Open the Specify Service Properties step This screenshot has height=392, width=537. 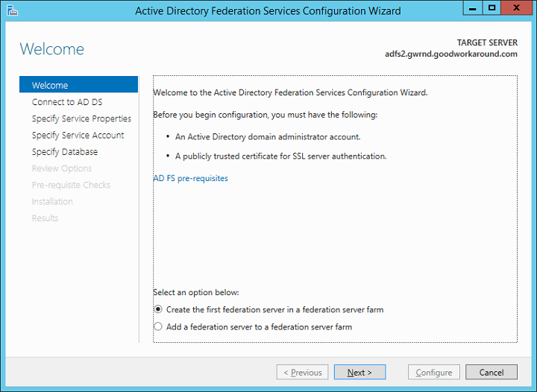pos(81,118)
